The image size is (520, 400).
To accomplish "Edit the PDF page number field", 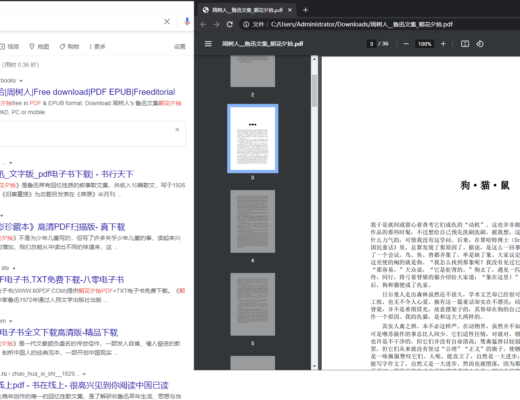I will (371, 44).
